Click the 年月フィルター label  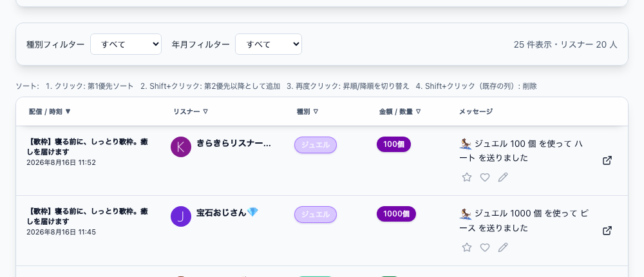tap(201, 44)
